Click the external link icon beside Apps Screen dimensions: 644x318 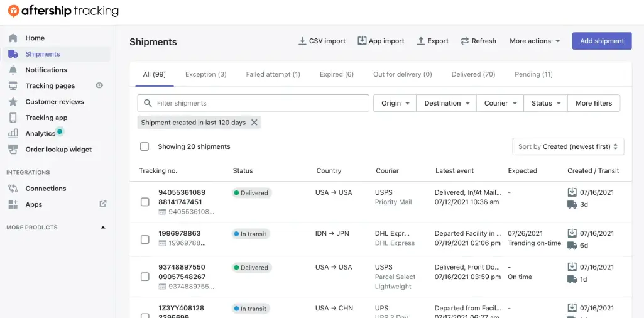tap(103, 204)
